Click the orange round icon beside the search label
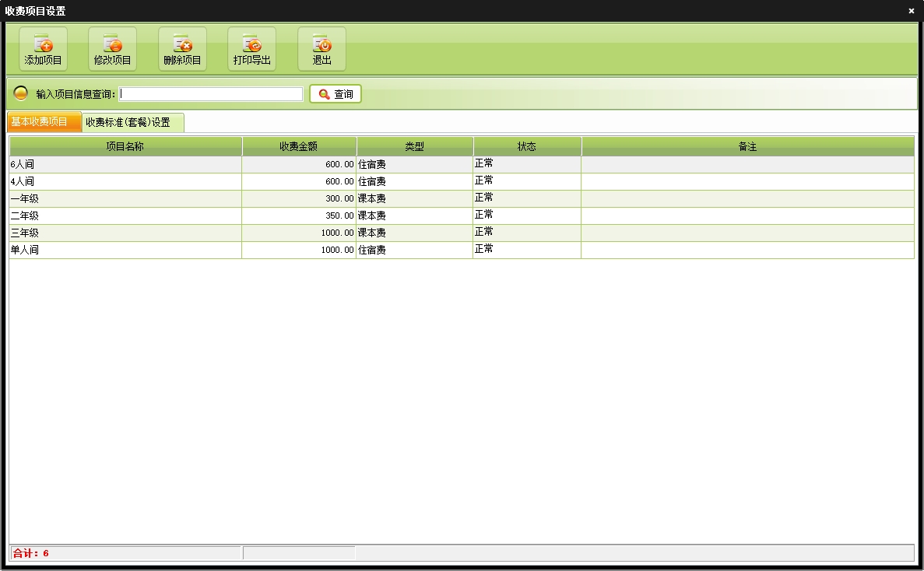 (21, 93)
